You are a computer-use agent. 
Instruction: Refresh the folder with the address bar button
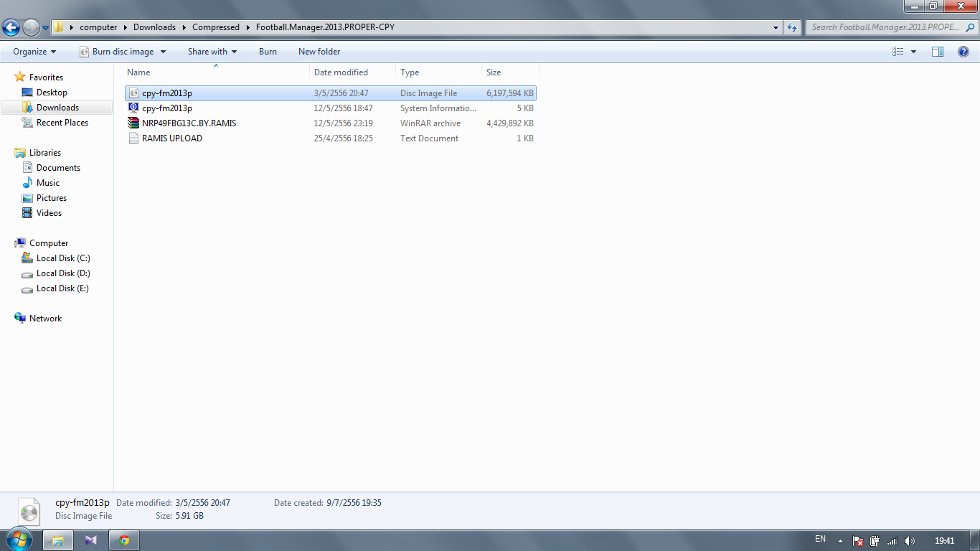tap(792, 27)
